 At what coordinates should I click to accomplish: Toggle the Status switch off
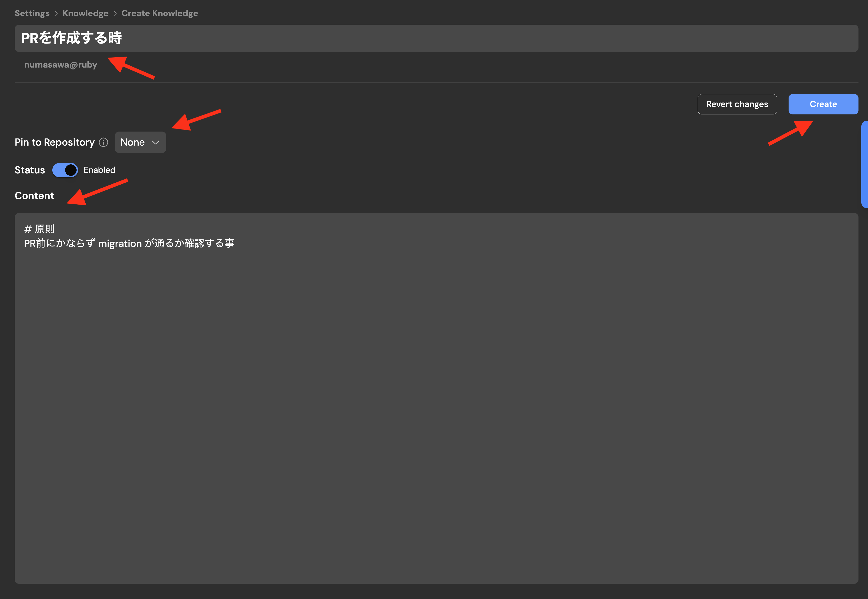tap(65, 170)
